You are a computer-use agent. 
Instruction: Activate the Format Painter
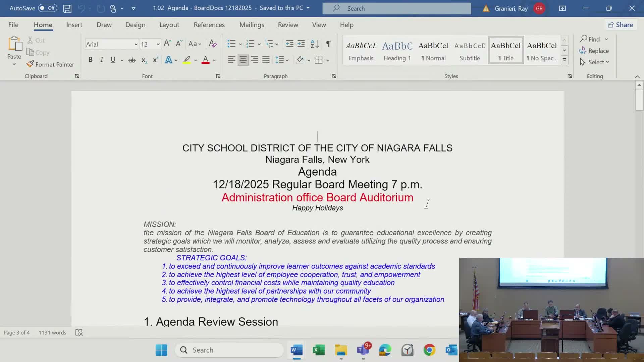[50, 64]
